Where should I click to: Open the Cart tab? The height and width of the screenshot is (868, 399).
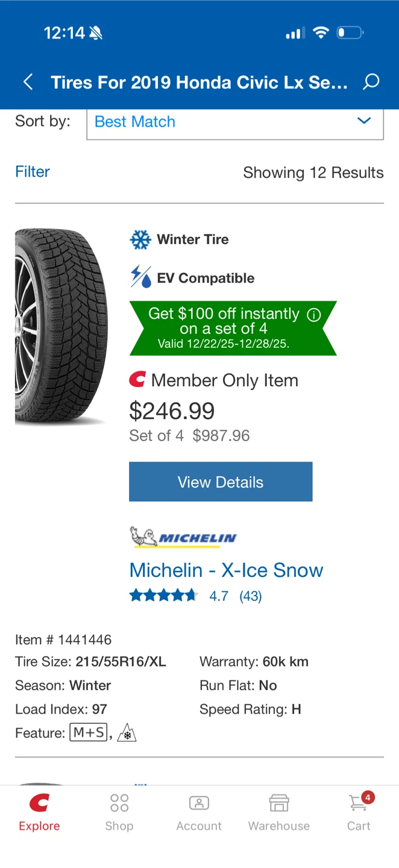click(359, 812)
